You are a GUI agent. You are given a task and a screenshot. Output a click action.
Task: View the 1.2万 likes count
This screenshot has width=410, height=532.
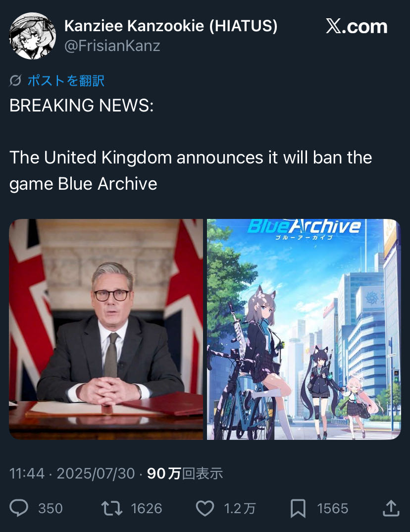(x=240, y=509)
